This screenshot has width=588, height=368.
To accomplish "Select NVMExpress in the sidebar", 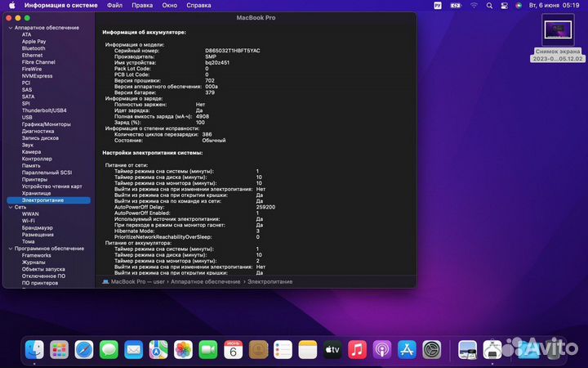I will click(37, 76).
